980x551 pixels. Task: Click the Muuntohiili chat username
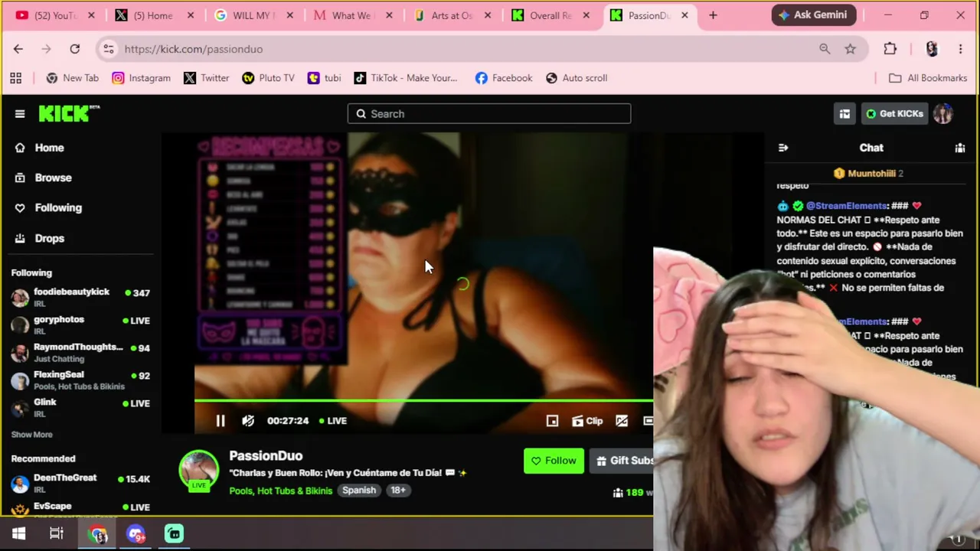(x=871, y=174)
